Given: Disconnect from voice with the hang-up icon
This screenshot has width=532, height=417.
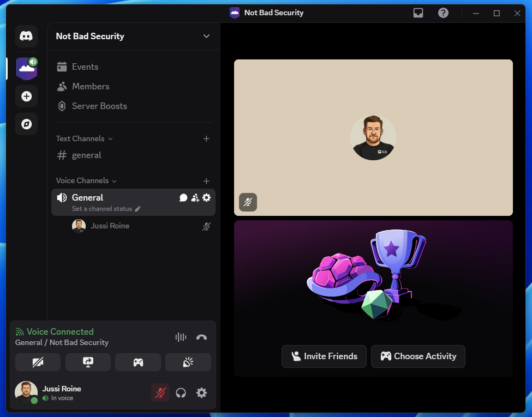Looking at the screenshot, I should tap(201, 337).
